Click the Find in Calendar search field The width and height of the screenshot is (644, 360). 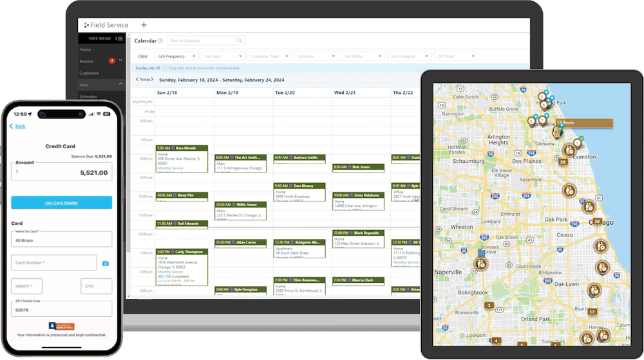click(202, 41)
